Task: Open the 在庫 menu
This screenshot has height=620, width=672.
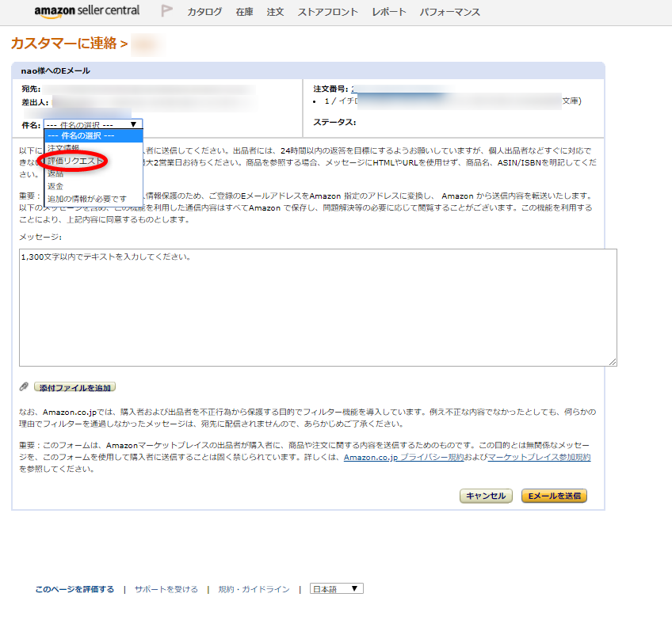Action: click(x=244, y=13)
